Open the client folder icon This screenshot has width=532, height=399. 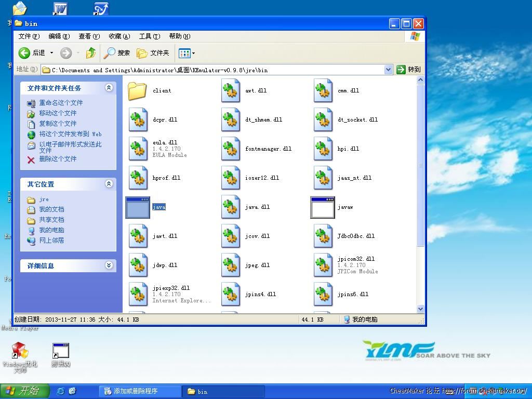138,91
